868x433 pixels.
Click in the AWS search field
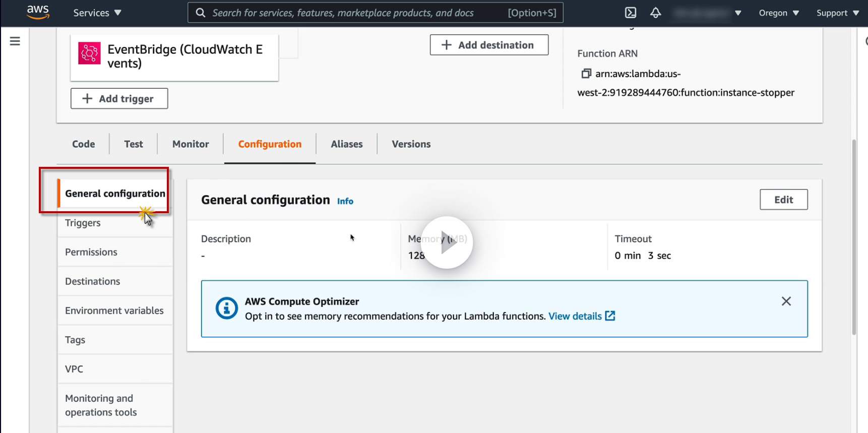pos(353,13)
